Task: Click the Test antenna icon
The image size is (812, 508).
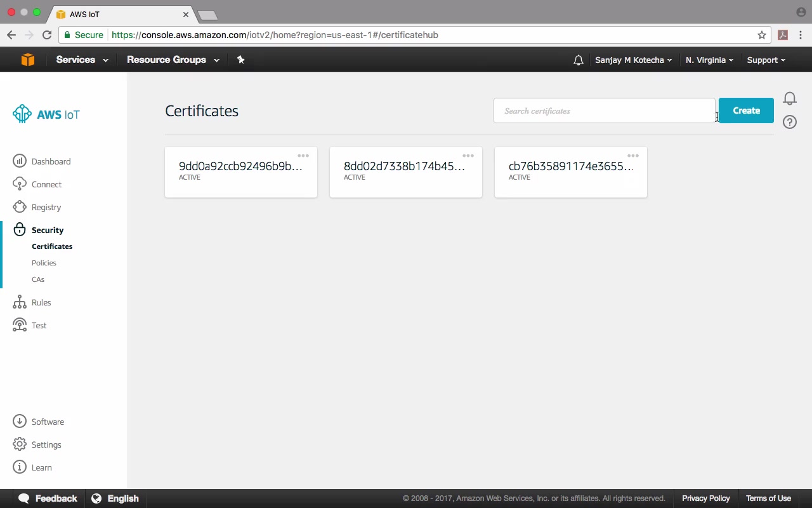Action: point(20,325)
